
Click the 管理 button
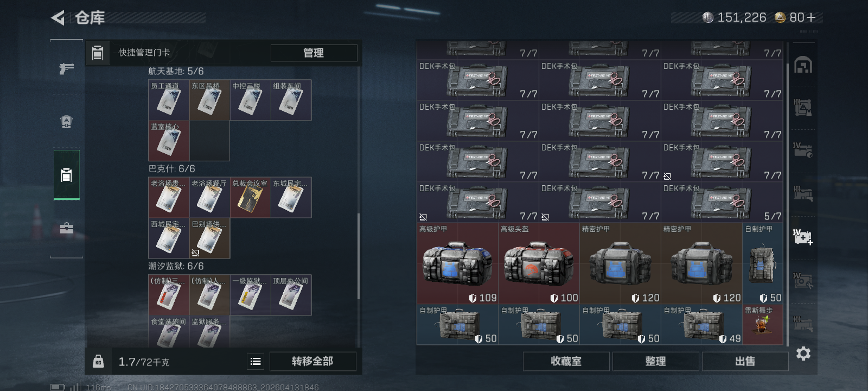point(314,53)
